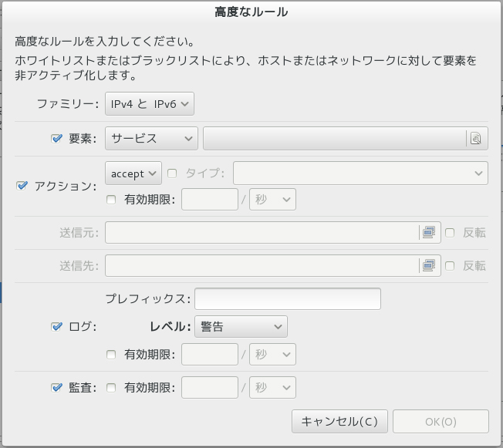
Task: Toggle the ログ checkbox
Action: click(56, 326)
